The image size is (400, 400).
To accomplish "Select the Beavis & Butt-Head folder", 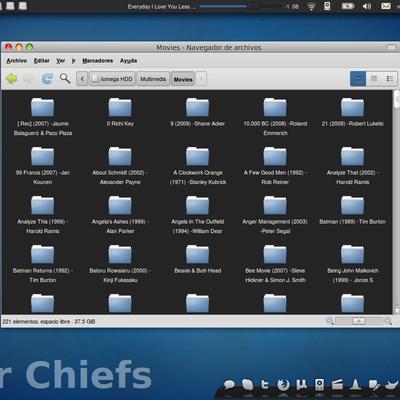I will click(197, 259).
